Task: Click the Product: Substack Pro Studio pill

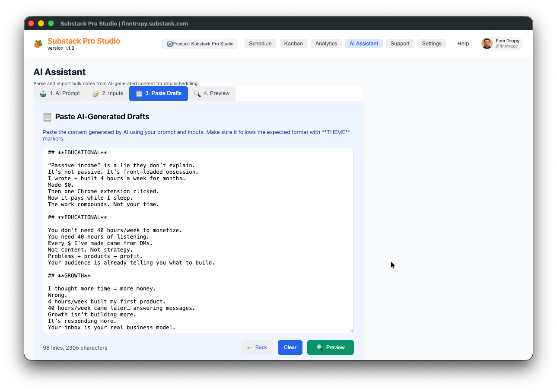Action: 200,44
